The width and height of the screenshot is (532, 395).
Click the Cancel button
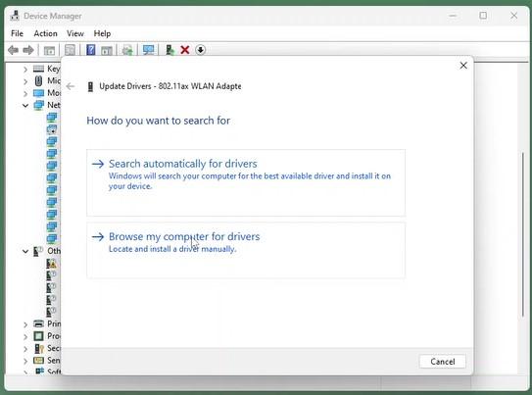(443, 362)
